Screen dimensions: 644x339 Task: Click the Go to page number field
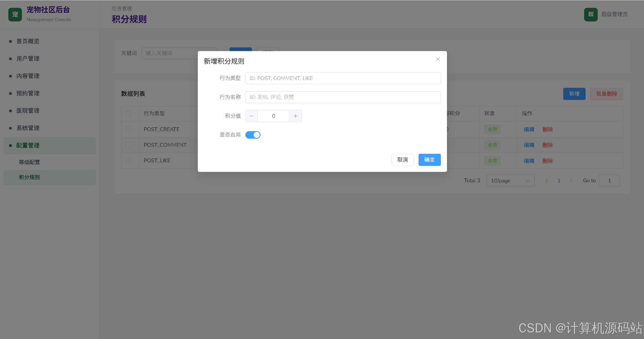point(609,181)
